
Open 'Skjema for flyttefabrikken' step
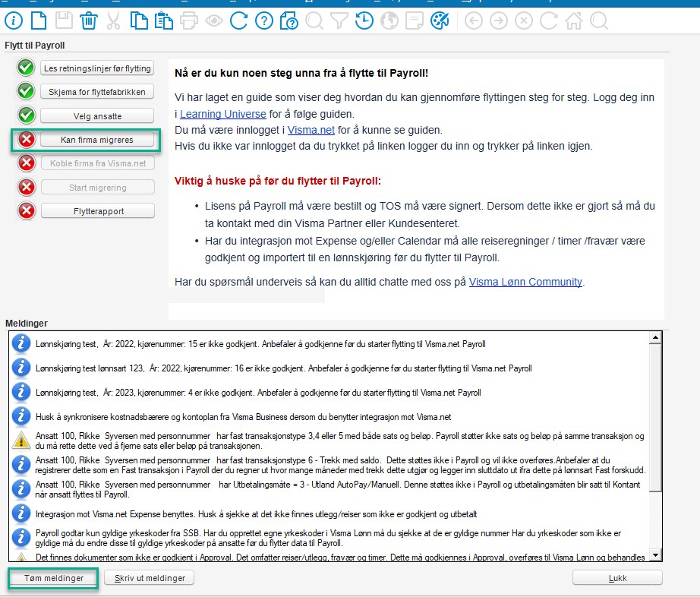click(97, 92)
